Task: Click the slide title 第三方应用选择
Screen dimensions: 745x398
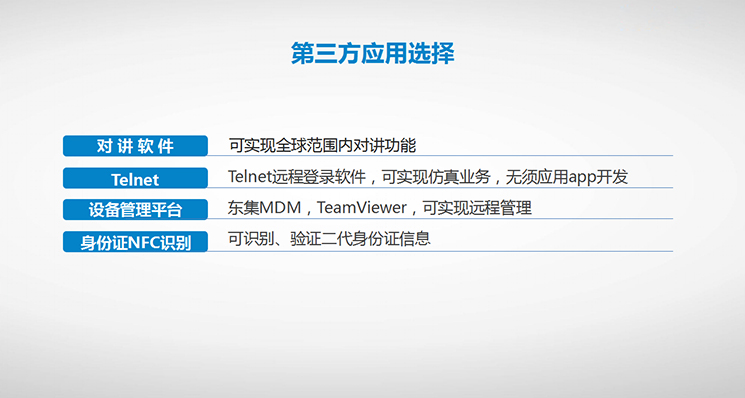Action: [372, 53]
